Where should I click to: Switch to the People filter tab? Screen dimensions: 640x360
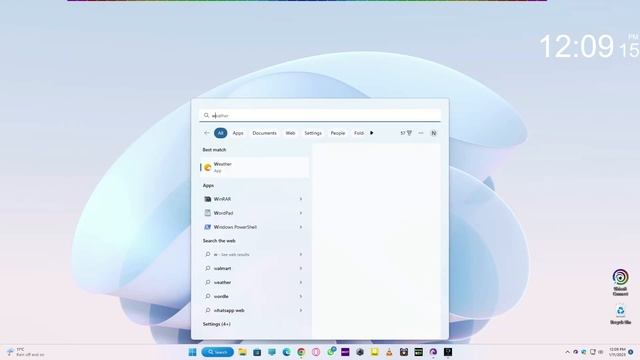tap(338, 133)
